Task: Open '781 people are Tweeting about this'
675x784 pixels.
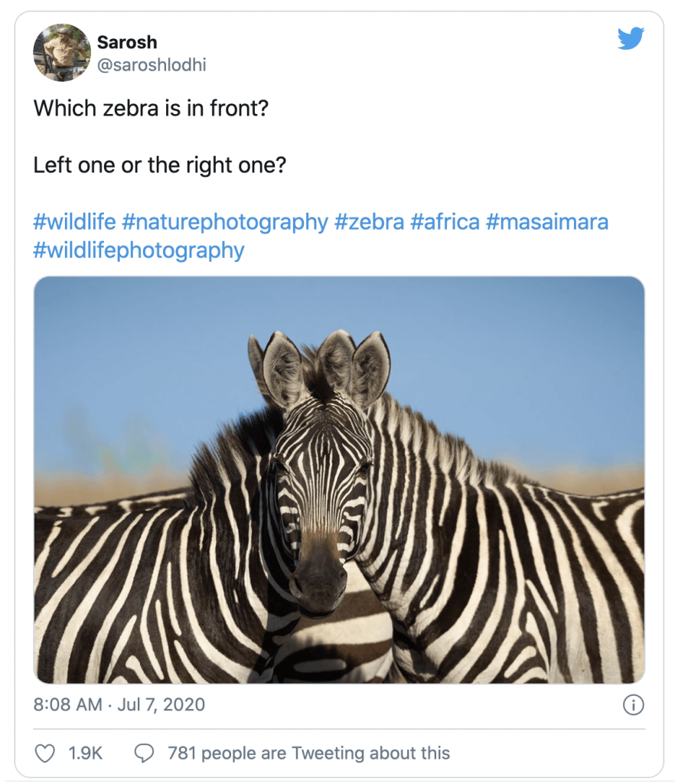Action: [x=308, y=753]
